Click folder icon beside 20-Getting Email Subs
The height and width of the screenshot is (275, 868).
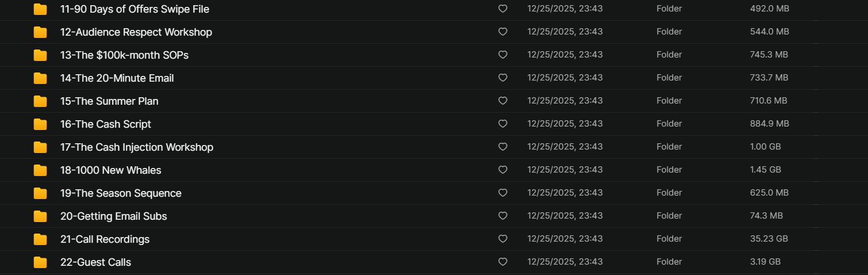point(40,216)
